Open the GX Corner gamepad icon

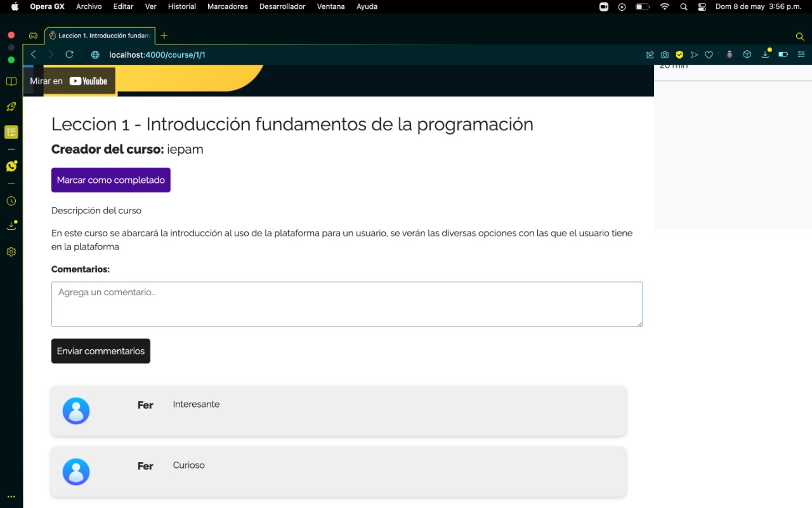[33, 36]
